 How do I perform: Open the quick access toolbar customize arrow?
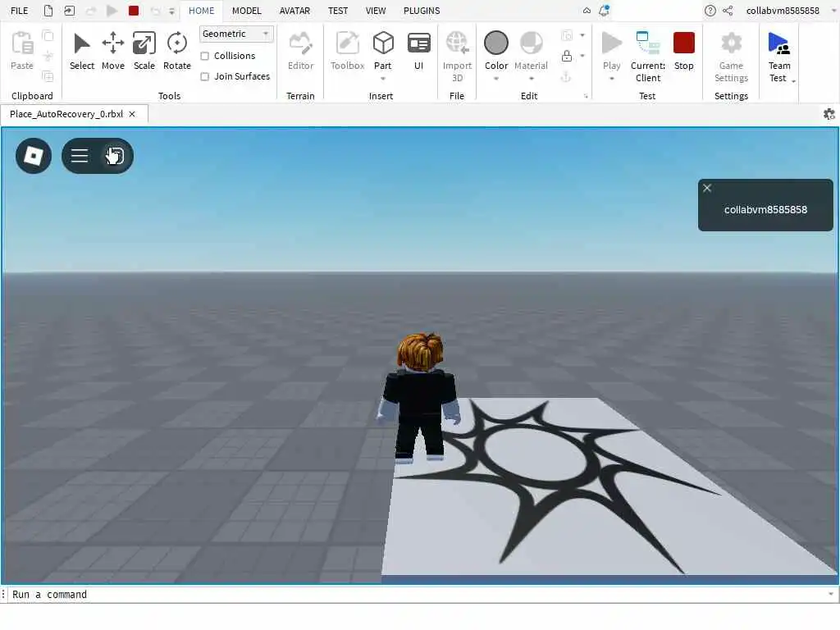[x=171, y=11]
